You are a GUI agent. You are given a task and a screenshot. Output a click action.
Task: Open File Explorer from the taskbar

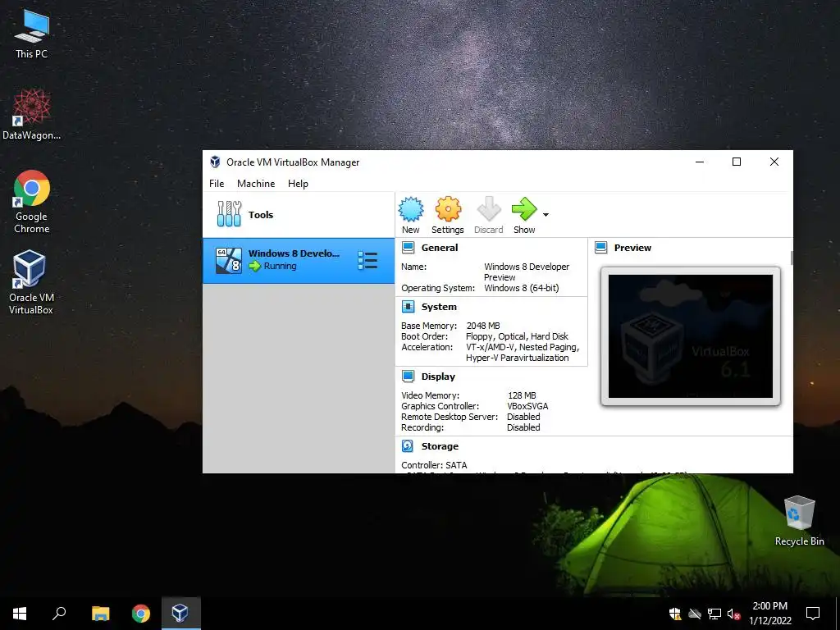click(100, 614)
